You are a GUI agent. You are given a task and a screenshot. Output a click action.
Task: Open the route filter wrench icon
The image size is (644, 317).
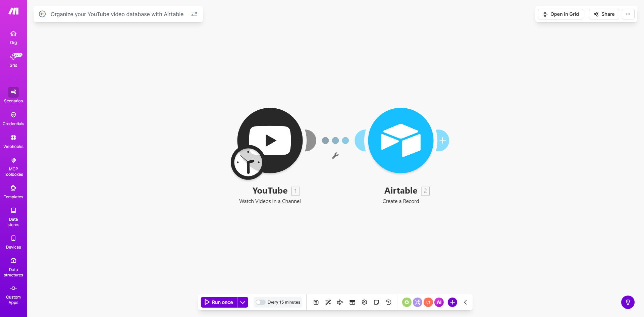coord(335,156)
